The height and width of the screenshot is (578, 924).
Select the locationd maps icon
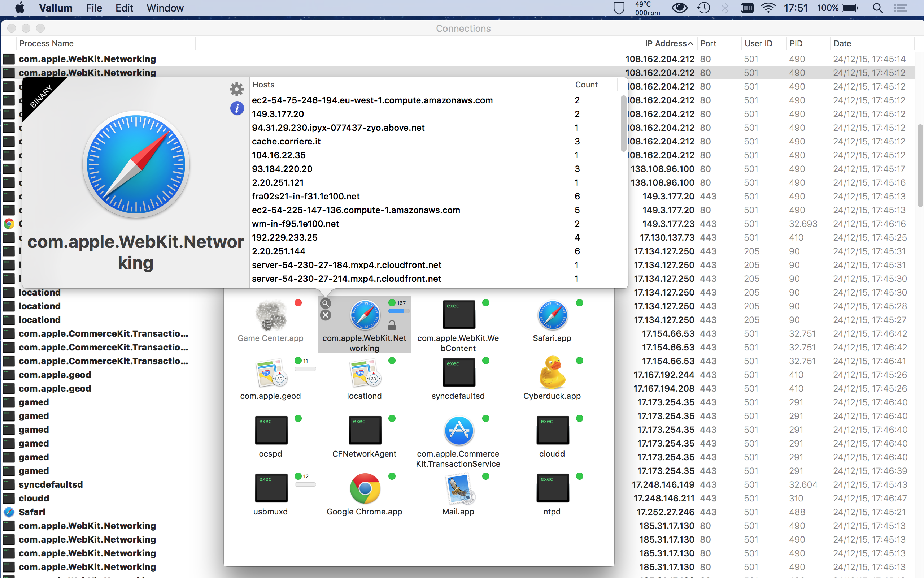[x=365, y=373]
